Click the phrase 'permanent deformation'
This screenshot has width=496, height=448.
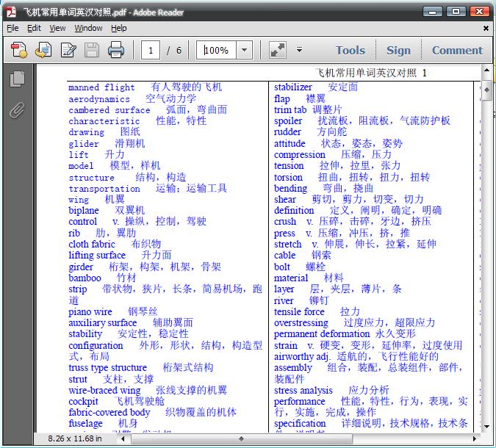[322, 334]
